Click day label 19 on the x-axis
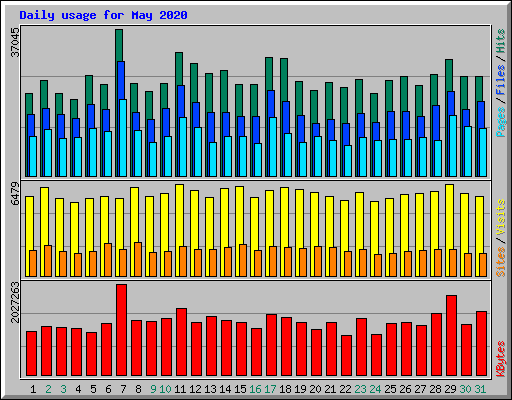This screenshot has height=400, width=512. click(x=300, y=389)
